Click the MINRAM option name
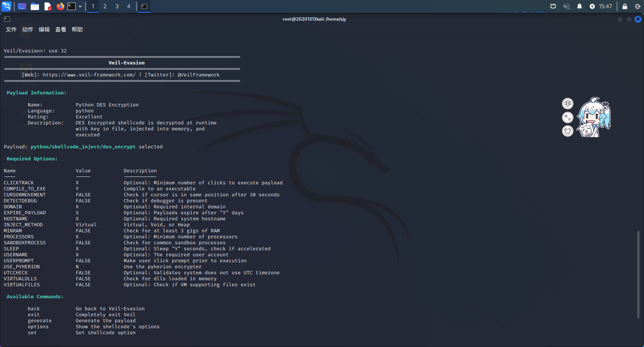644x347 pixels. (13, 231)
